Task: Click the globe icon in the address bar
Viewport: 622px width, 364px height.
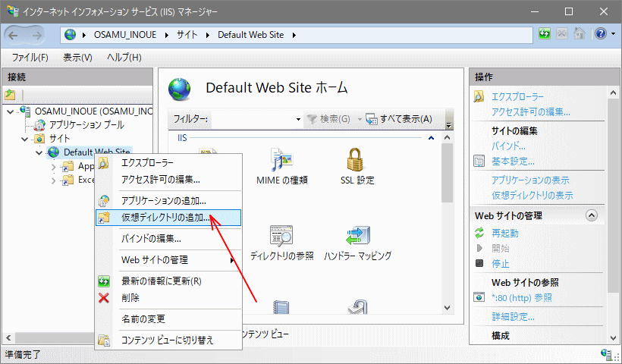Action: 71,35
